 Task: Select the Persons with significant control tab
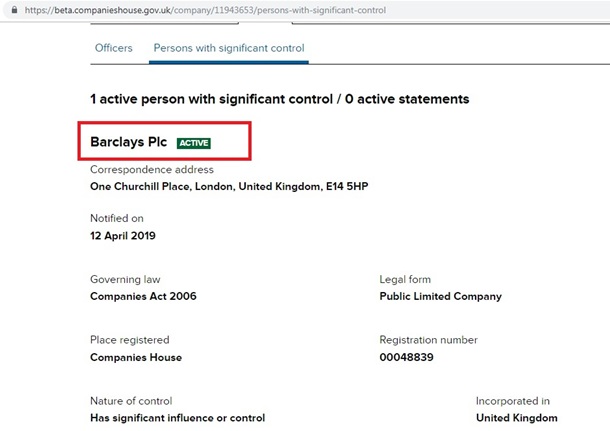(x=229, y=48)
